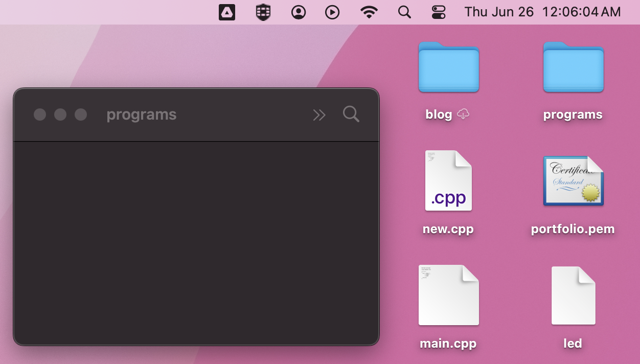The width and height of the screenshot is (640, 364).
Task: Select the blog folder on desktop
Action: [x=448, y=67]
